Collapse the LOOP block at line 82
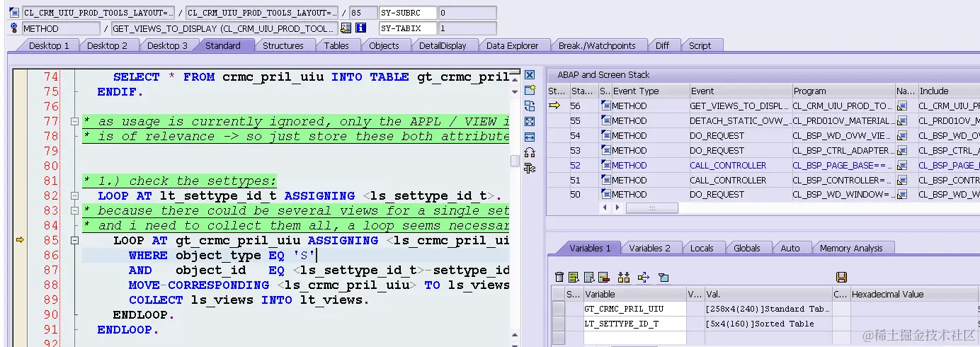The image size is (980, 347). click(74, 195)
